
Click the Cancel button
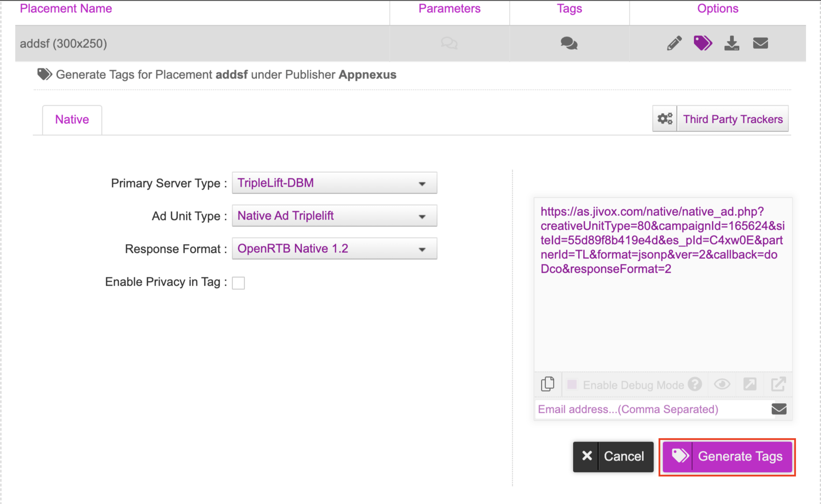(613, 456)
